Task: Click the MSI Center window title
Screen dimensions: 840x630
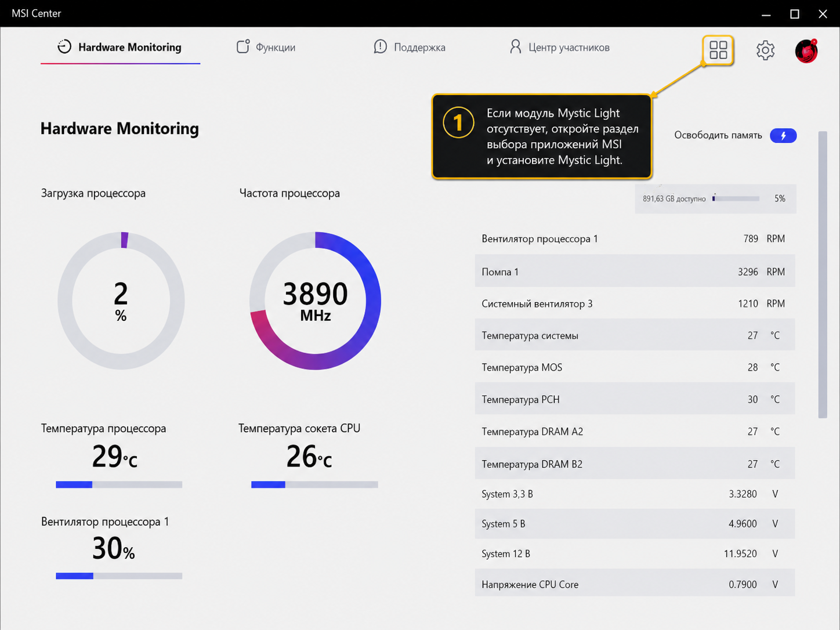Action: [x=37, y=13]
